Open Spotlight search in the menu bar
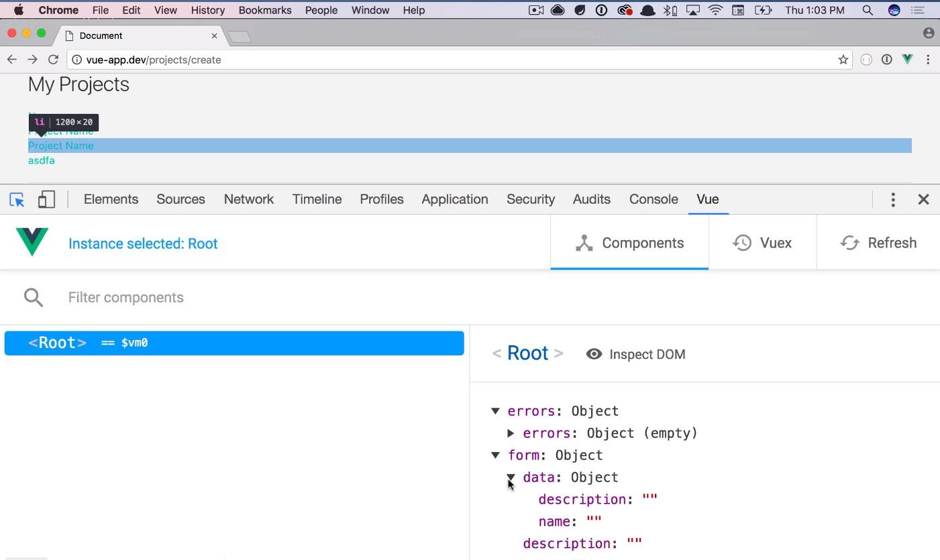 pyautogui.click(x=867, y=10)
